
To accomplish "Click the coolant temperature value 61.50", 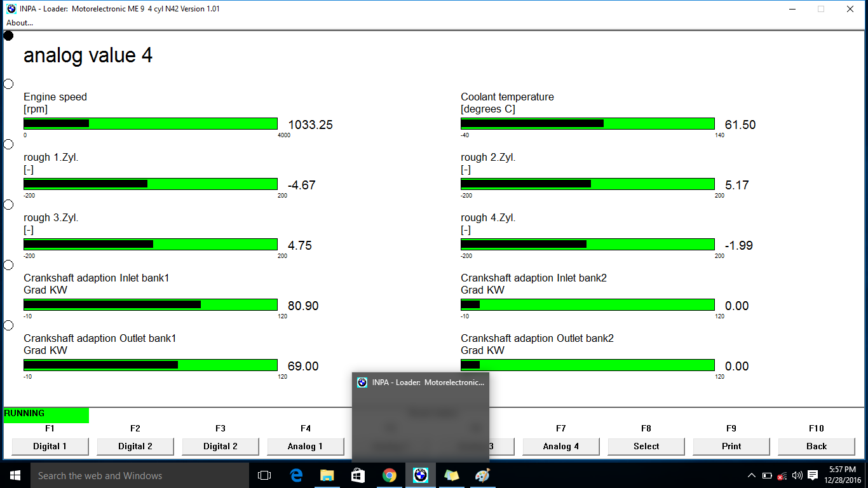I will coord(740,125).
